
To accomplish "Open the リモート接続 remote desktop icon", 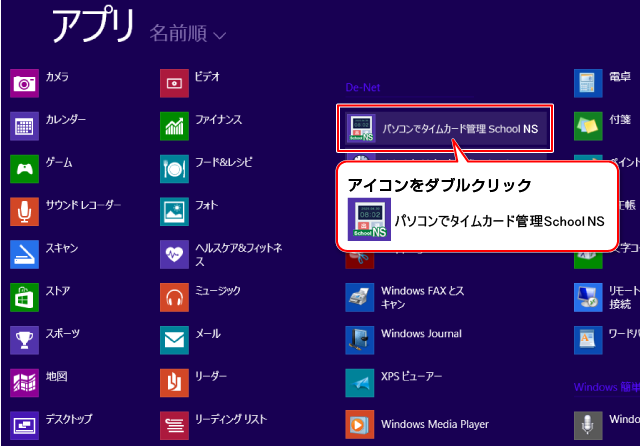I will coord(588,297).
